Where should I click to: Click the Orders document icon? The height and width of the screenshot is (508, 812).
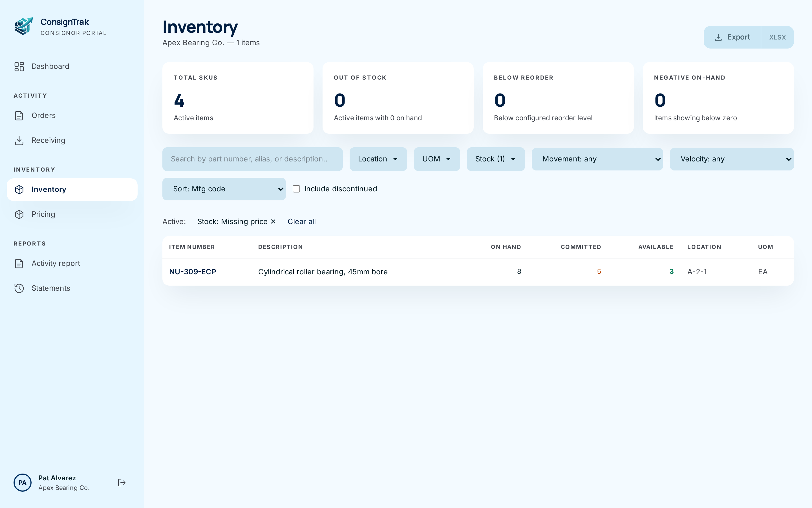[x=19, y=116]
